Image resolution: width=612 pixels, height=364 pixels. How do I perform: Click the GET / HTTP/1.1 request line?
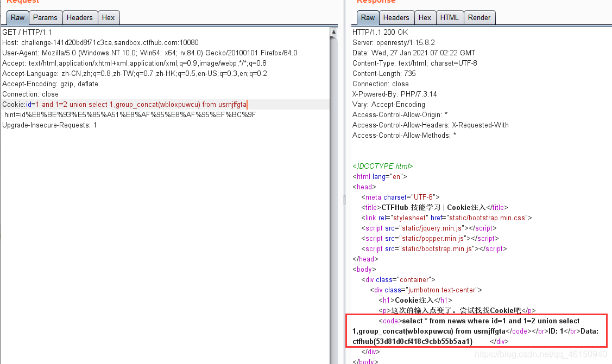(x=27, y=33)
